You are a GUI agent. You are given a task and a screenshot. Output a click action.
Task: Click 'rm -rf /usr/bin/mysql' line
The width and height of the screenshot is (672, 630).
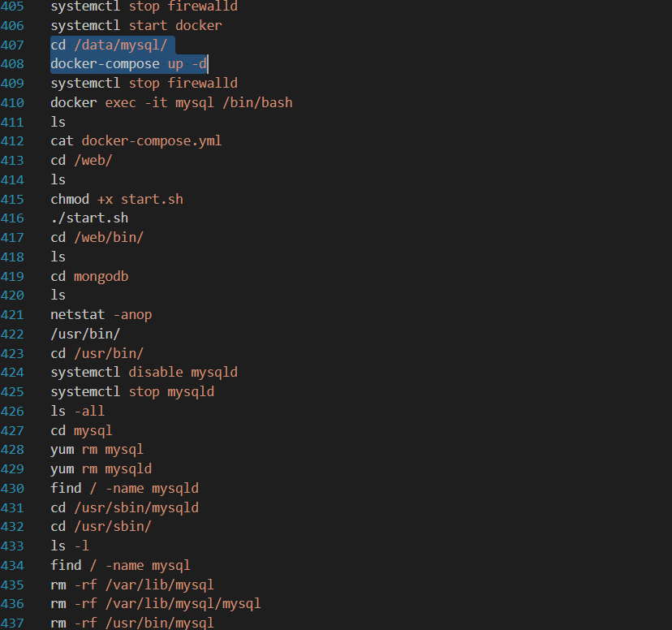[x=131, y=623]
